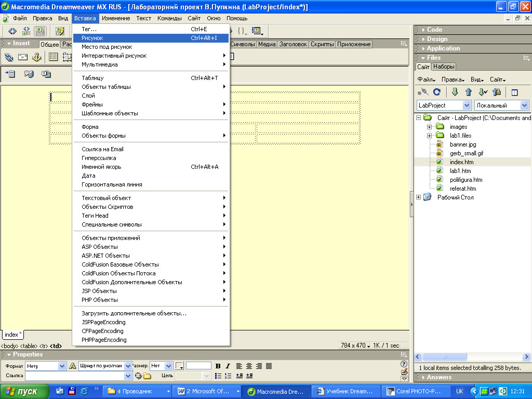The image size is (532, 399).
Task: Open the Команды menu in menu bar
Action: click(x=169, y=18)
